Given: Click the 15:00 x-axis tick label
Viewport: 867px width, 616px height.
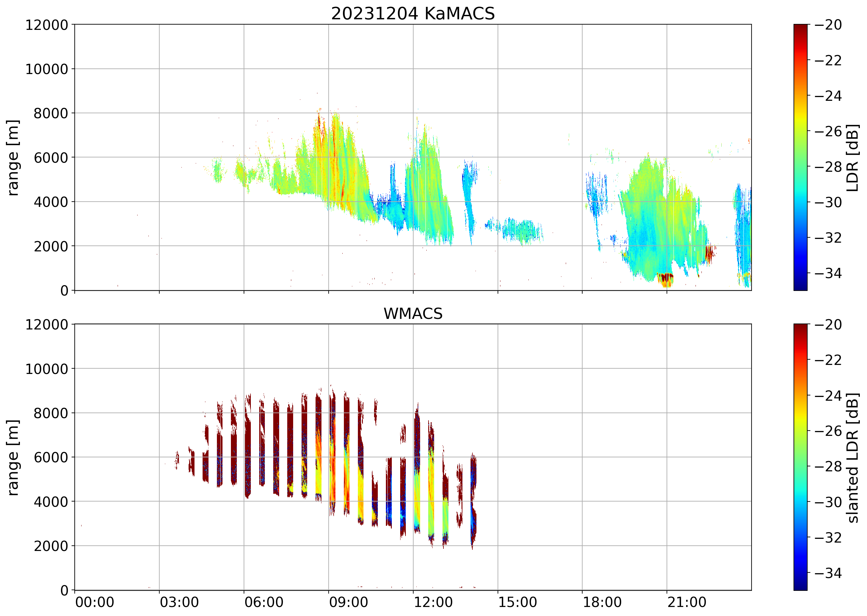Looking at the screenshot, I should 517,602.
